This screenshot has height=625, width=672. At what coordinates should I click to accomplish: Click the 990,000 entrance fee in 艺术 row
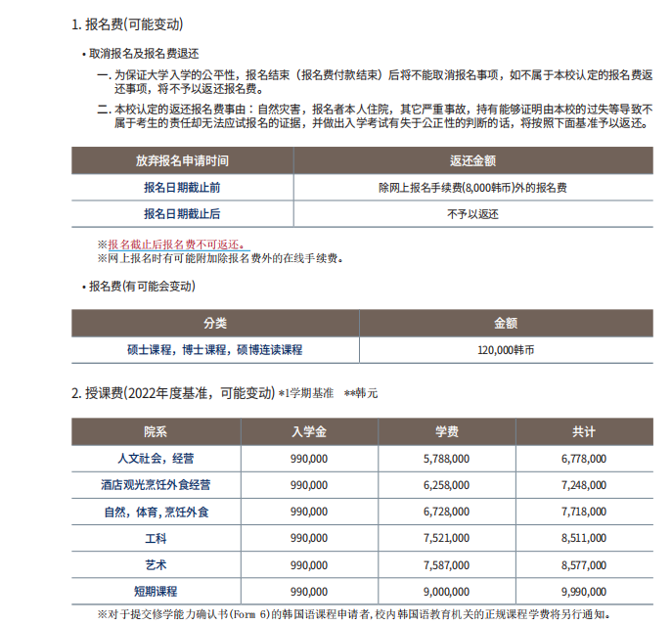coord(309,565)
